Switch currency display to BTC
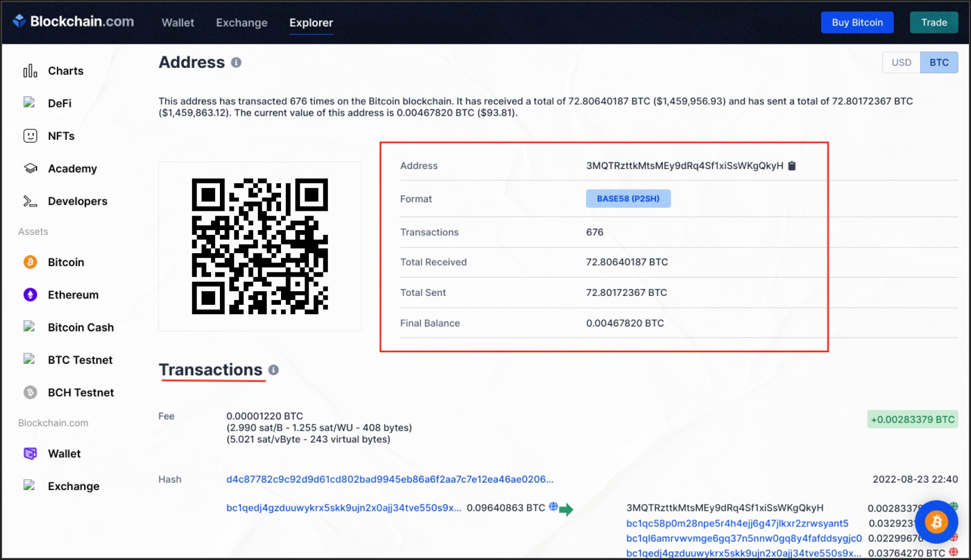The height and width of the screenshot is (560, 971). (939, 62)
